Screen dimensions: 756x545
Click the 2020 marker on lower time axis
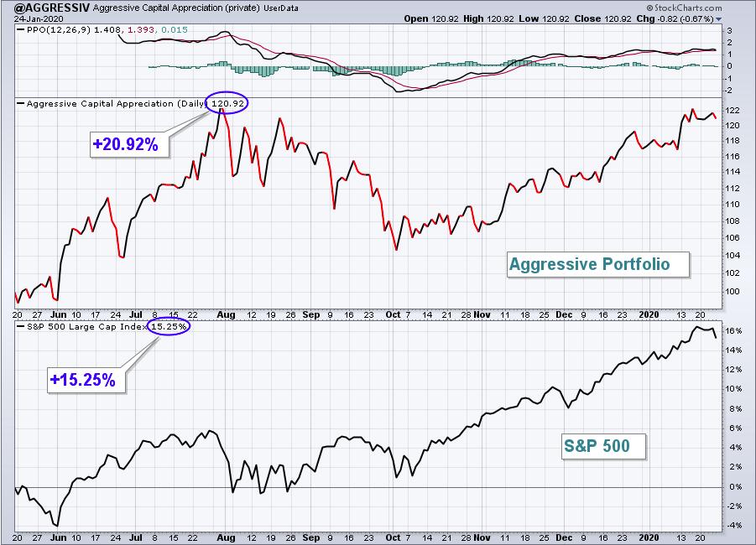[x=649, y=537]
